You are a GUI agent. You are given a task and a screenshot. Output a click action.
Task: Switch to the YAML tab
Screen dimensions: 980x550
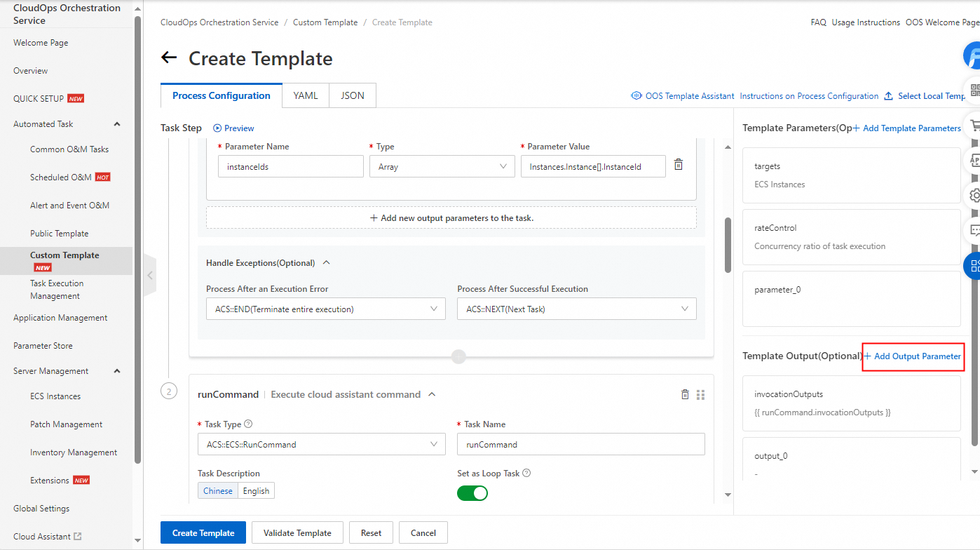pyautogui.click(x=306, y=96)
